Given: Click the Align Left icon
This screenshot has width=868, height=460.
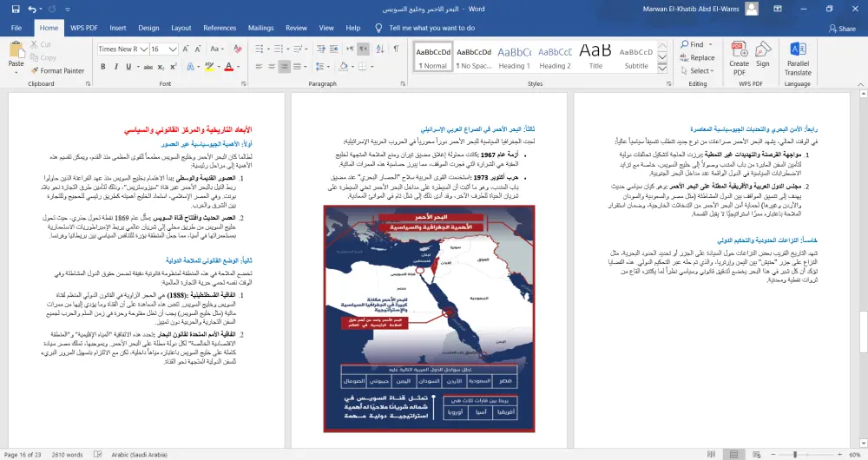Looking at the screenshot, I should 259,67.
